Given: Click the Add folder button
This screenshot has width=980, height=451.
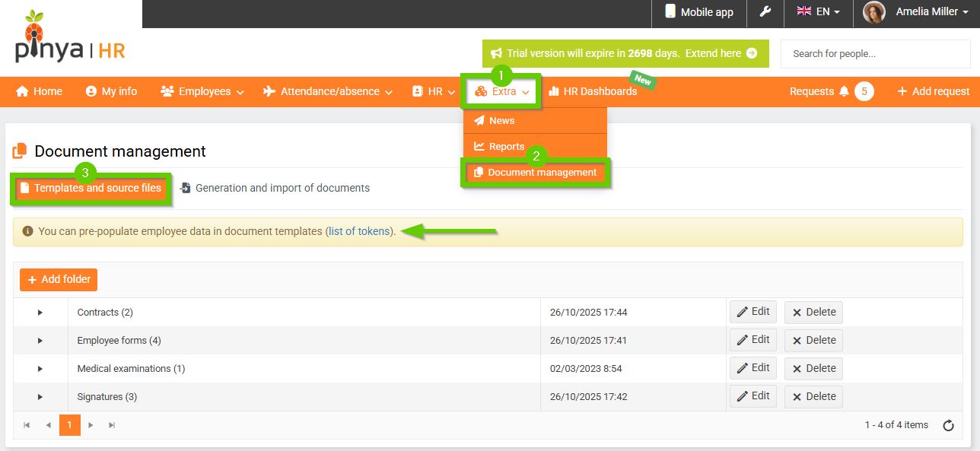Looking at the screenshot, I should 59,280.
